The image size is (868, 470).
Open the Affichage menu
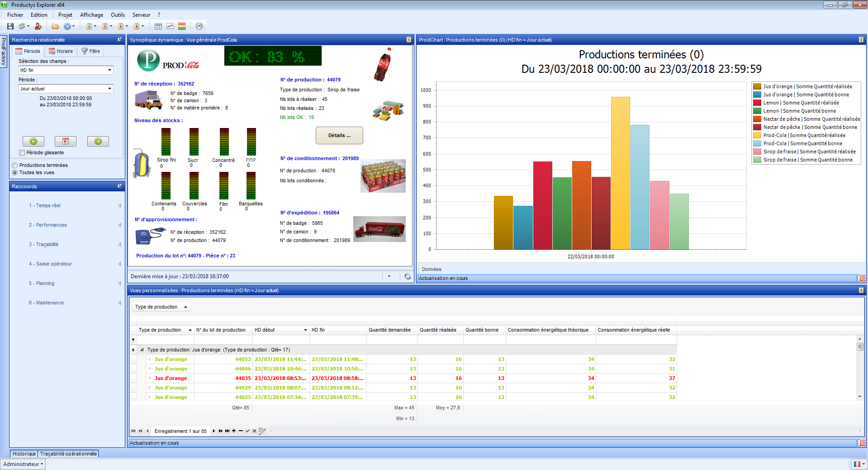91,15
